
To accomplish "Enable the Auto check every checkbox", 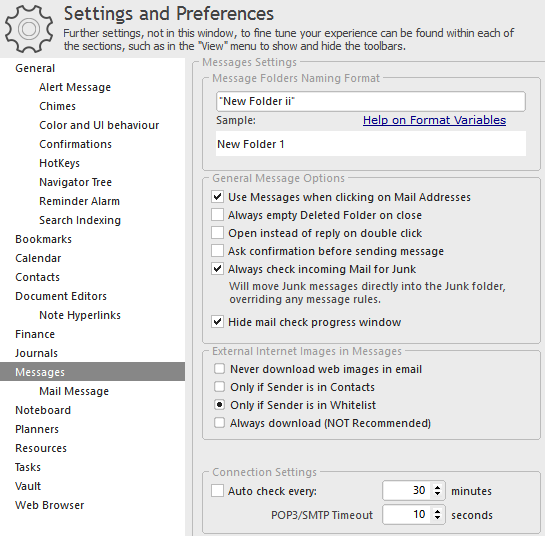I will click(x=218, y=491).
